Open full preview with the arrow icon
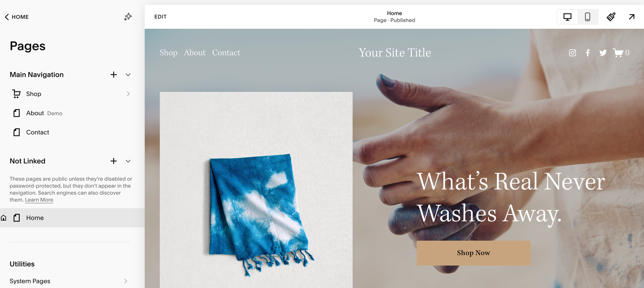Image resolution: width=644 pixels, height=288 pixels. (x=632, y=17)
